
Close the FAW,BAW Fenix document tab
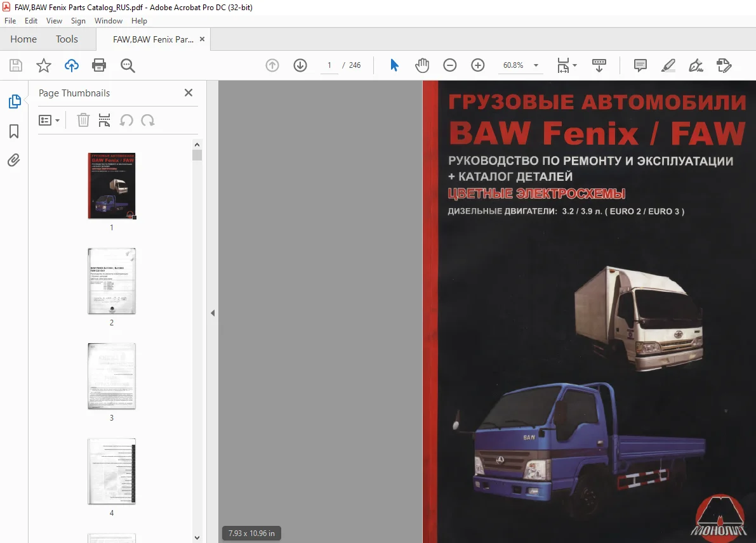(x=202, y=39)
